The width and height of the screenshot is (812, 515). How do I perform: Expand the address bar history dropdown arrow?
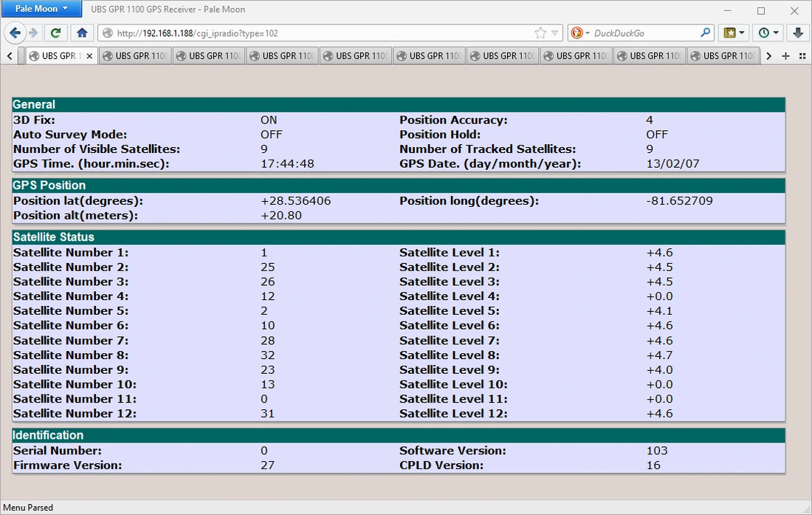tap(554, 33)
